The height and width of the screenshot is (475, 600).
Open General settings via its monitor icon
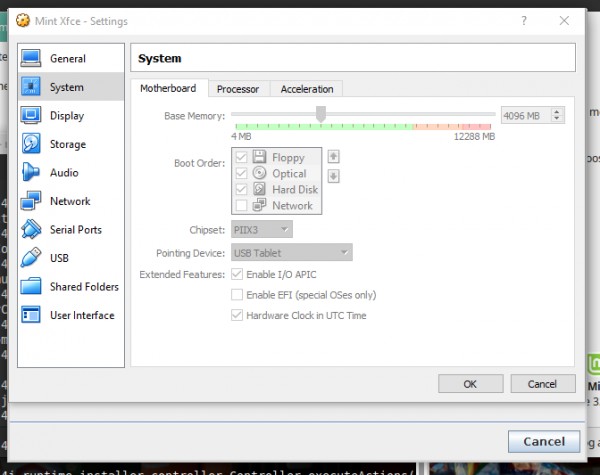[x=31, y=58]
